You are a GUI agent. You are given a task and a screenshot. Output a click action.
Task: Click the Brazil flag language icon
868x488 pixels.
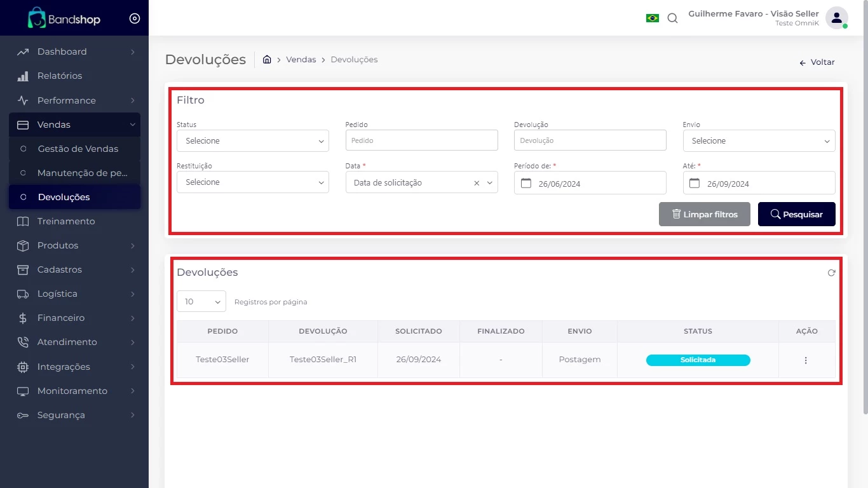pyautogui.click(x=652, y=18)
